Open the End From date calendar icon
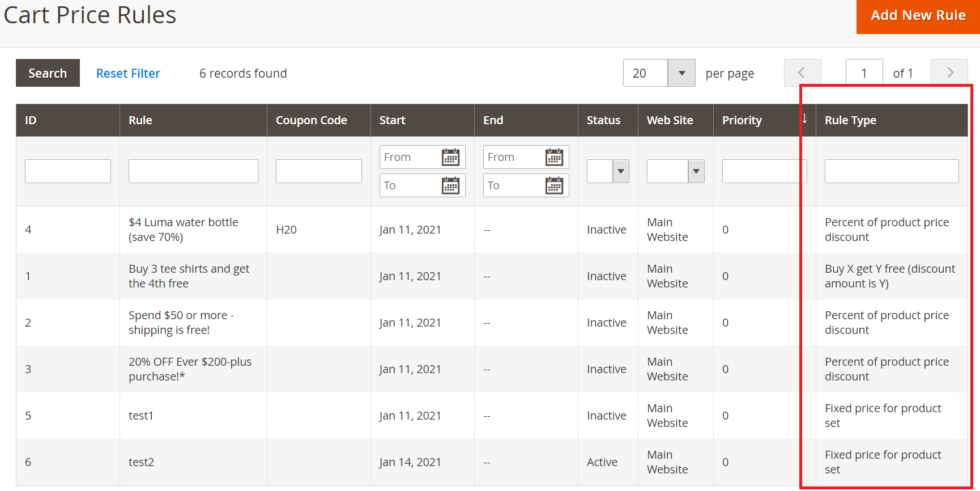 point(554,157)
